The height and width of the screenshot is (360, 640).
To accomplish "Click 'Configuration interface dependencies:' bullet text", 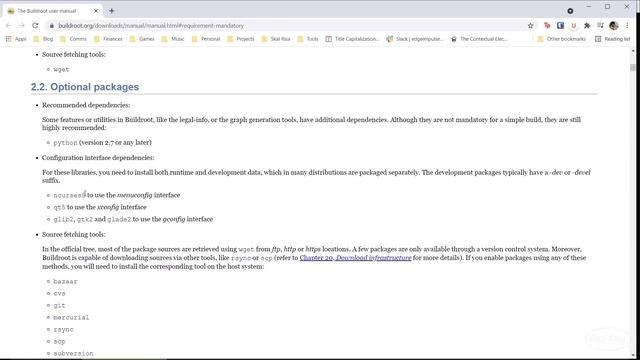I will tap(98, 158).
